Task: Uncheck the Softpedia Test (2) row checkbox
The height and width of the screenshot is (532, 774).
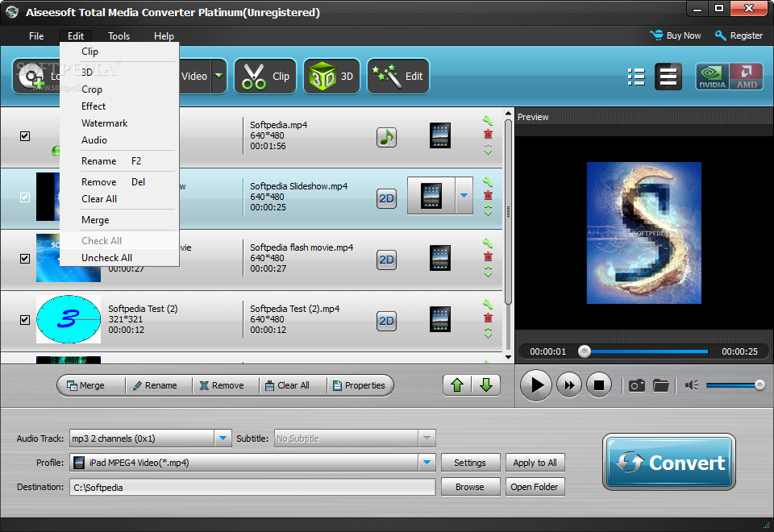Action: 25,320
